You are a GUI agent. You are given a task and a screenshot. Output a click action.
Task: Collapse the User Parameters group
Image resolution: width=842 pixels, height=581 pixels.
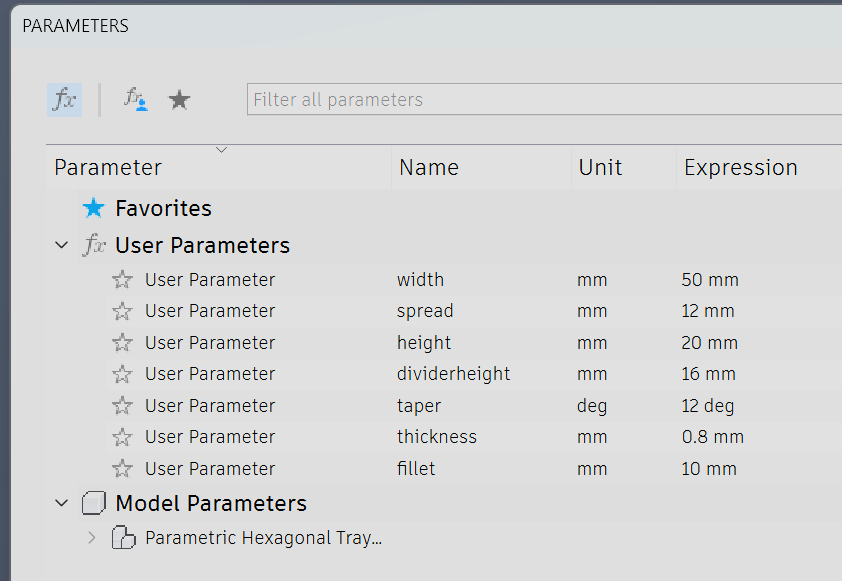point(62,246)
